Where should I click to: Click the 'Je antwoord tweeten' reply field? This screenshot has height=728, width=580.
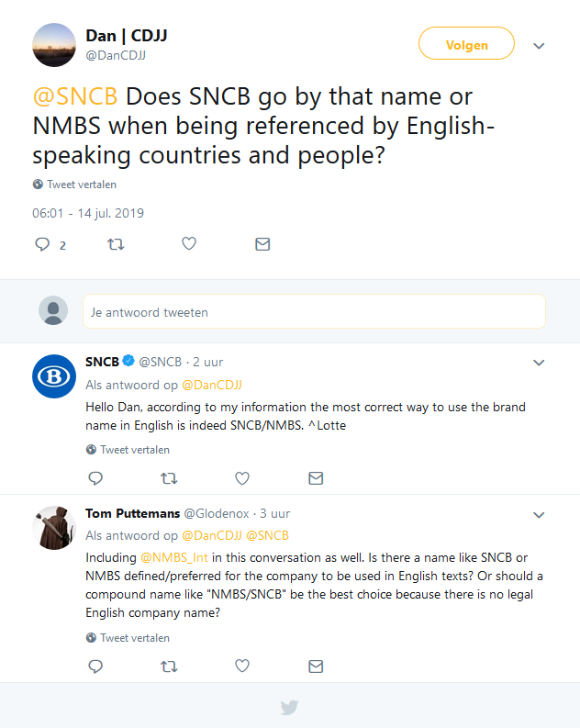[x=314, y=312]
